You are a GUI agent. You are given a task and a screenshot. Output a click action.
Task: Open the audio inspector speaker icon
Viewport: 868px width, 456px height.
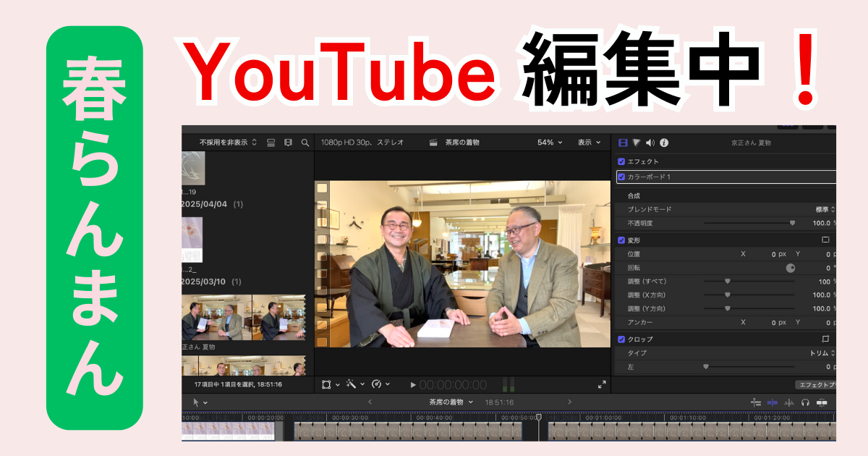click(650, 143)
